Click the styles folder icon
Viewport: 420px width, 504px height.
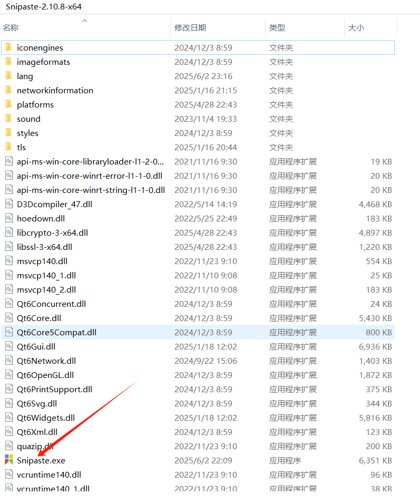9,133
